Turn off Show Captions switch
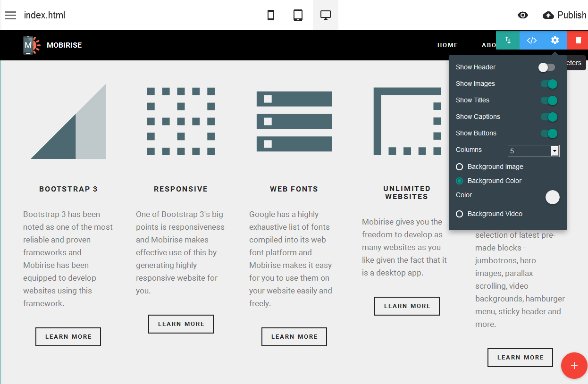 click(549, 117)
